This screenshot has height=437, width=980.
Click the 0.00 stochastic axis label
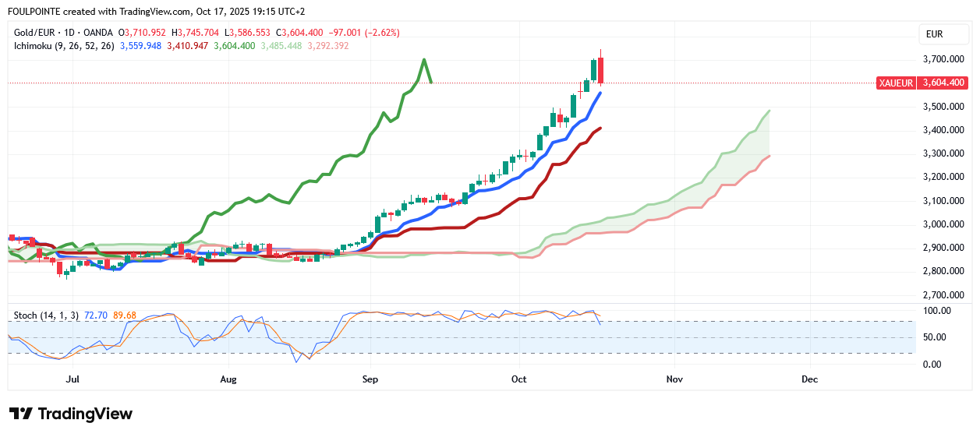tap(932, 364)
